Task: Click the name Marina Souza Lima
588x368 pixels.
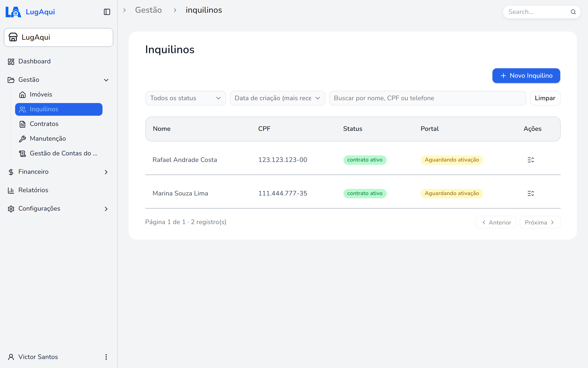Action: pyautogui.click(x=180, y=193)
